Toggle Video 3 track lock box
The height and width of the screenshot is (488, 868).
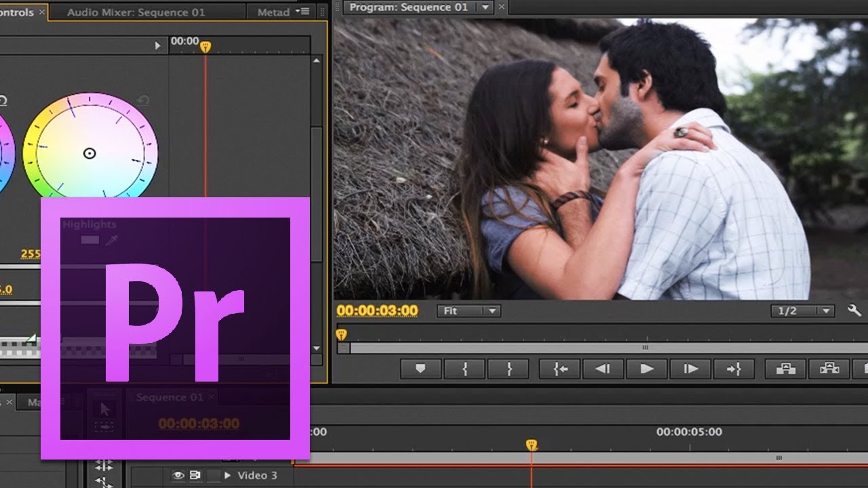click(x=213, y=475)
